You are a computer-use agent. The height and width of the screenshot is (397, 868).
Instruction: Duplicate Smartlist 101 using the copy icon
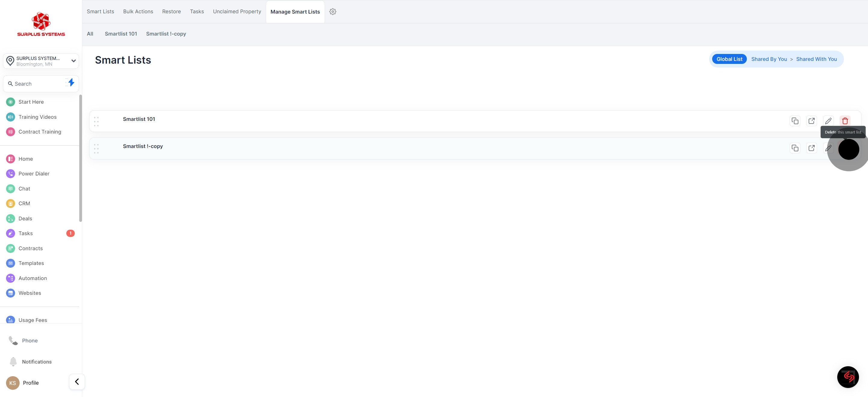tap(795, 121)
